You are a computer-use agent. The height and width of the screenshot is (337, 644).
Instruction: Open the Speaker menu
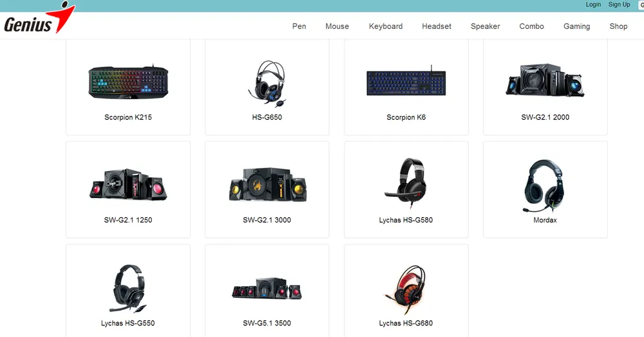tap(485, 26)
